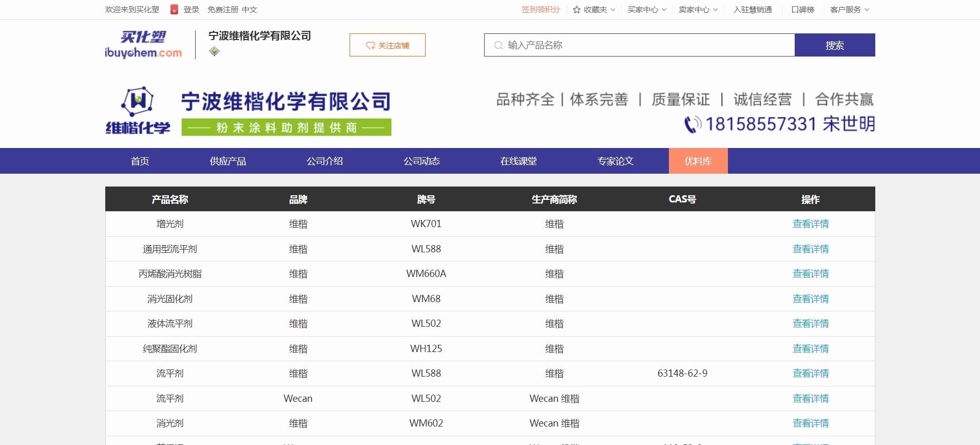Viewport: 980px width, 445px height.
Task: Open the 专家论文 tab
Action: 616,161
